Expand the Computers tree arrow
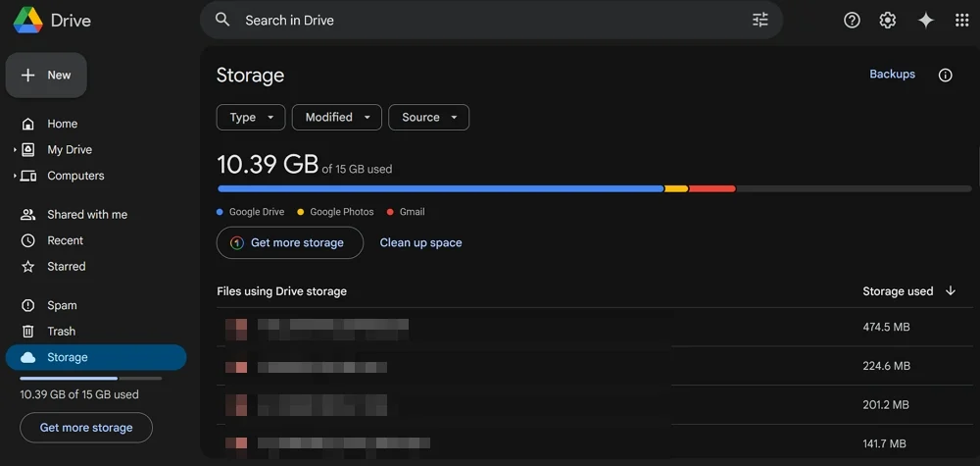 pyautogui.click(x=15, y=177)
